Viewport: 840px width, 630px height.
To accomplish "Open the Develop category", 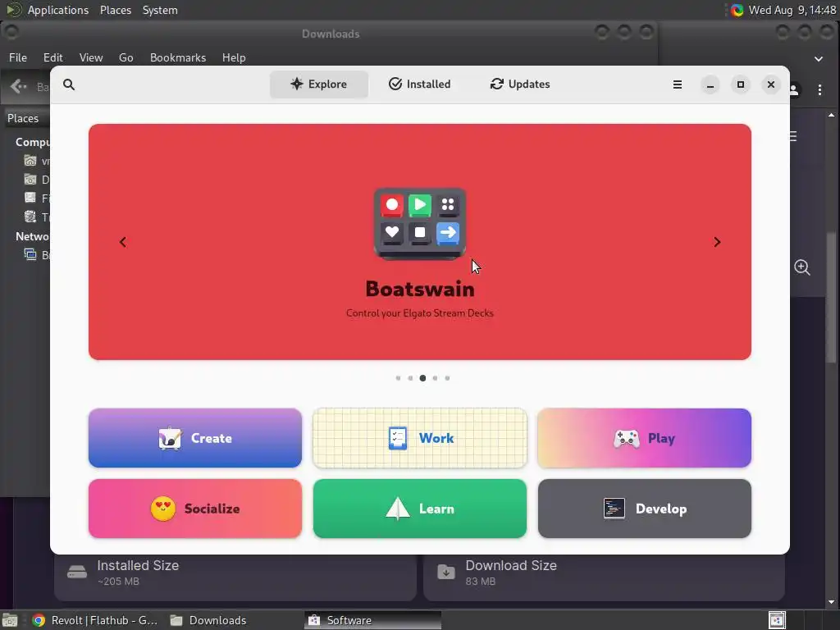I will [x=645, y=509].
